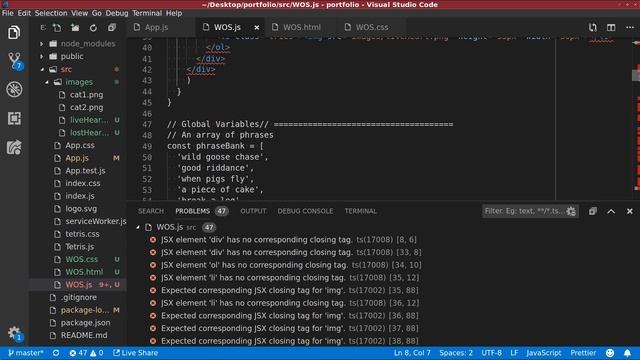The image size is (640, 360).
Task: Create a new folder in explorer
Action: (x=75, y=28)
